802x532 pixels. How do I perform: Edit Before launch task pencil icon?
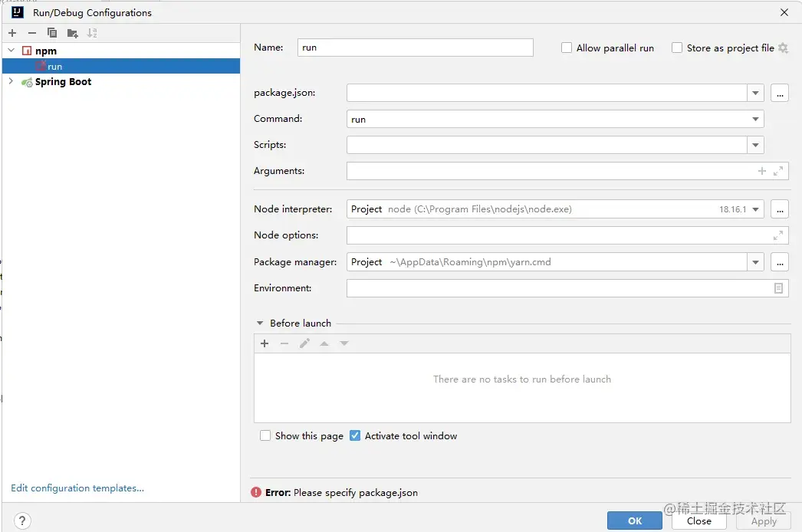[304, 343]
